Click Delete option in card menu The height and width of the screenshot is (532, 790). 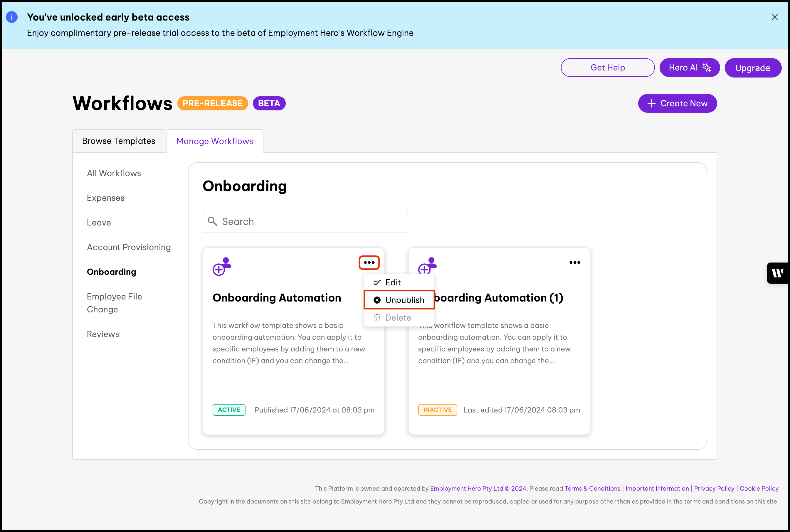[x=398, y=318]
